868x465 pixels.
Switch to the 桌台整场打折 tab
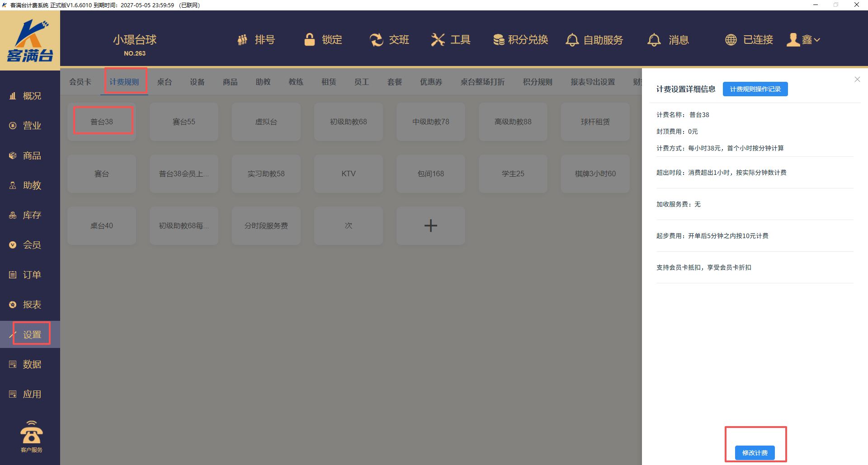click(482, 82)
